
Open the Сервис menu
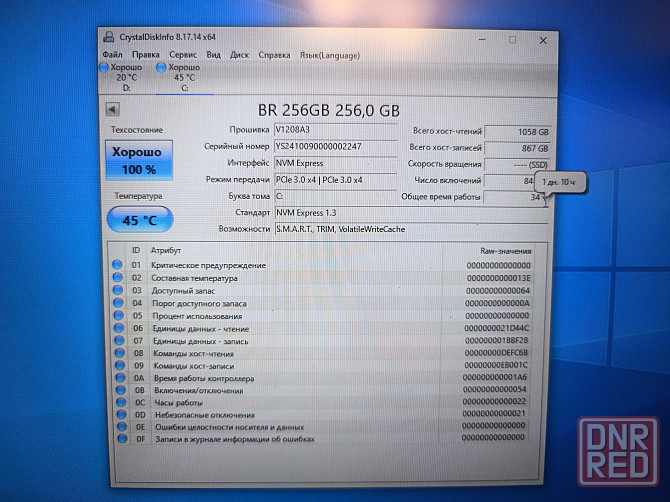[183, 55]
